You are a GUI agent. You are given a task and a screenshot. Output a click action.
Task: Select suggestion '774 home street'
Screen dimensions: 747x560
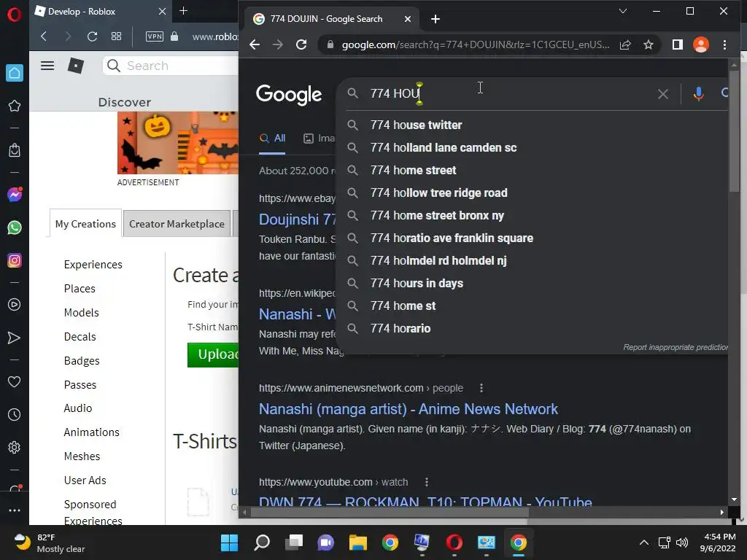[x=532, y=170]
